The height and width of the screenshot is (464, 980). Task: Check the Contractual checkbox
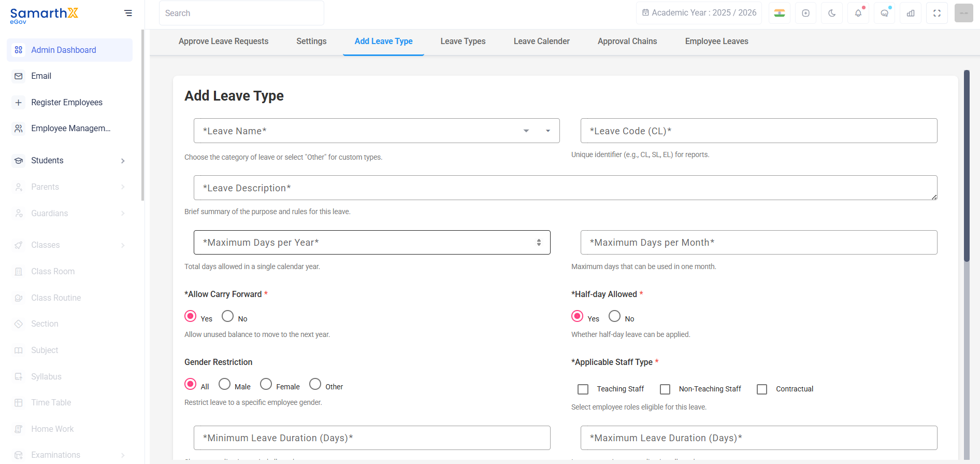pyautogui.click(x=762, y=389)
